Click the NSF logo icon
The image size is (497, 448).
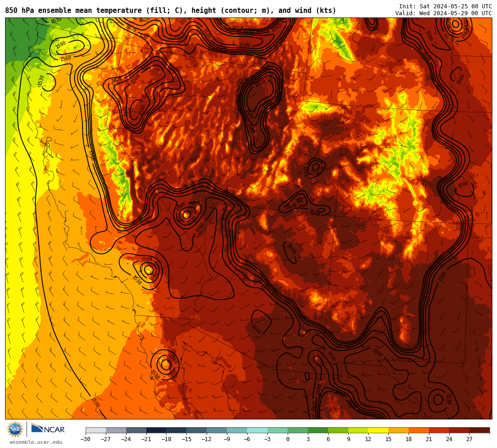coord(15,429)
